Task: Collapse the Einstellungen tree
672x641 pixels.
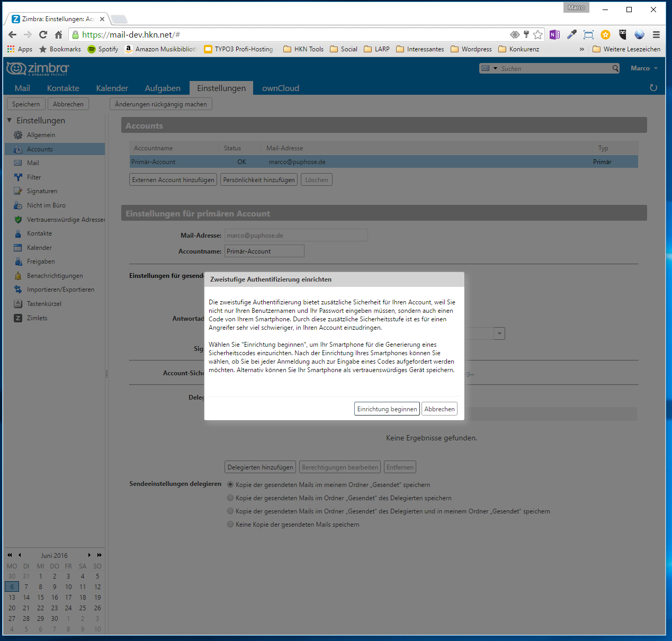Action: click(x=10, y=121)
